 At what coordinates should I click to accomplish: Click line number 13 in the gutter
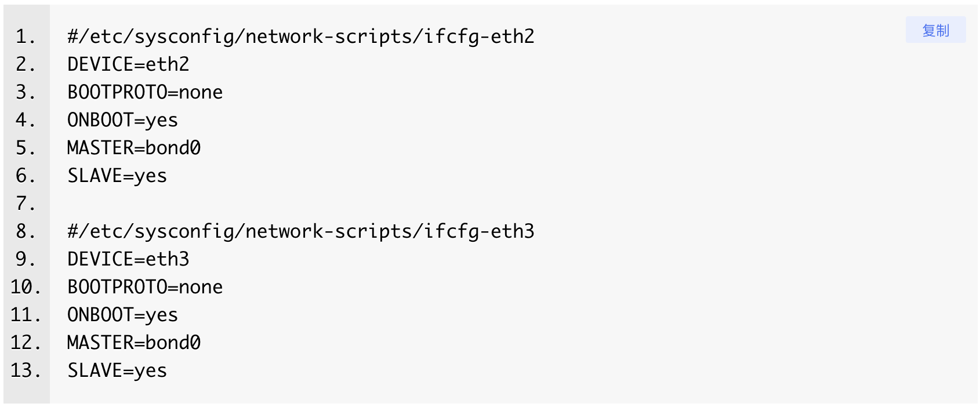(x=26, y=370)
